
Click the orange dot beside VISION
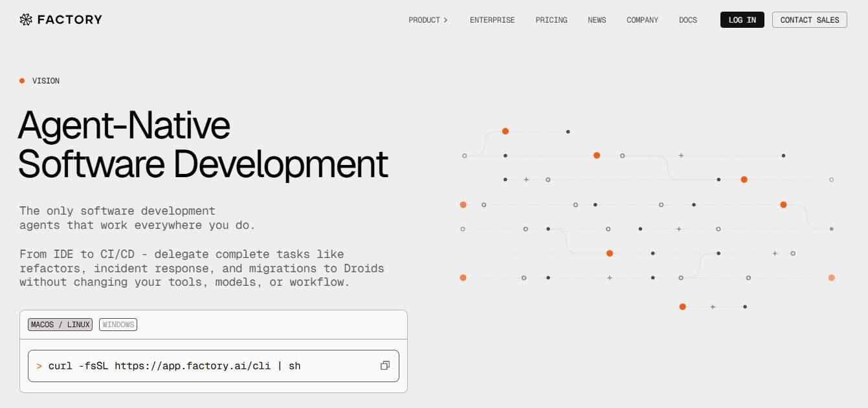click(x=22, y=81)
